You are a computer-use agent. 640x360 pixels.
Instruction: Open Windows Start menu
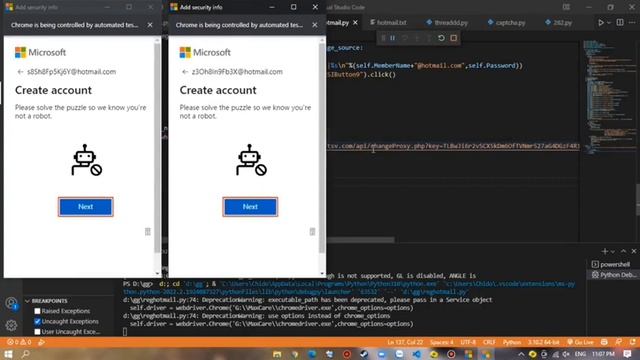[8, 353]
